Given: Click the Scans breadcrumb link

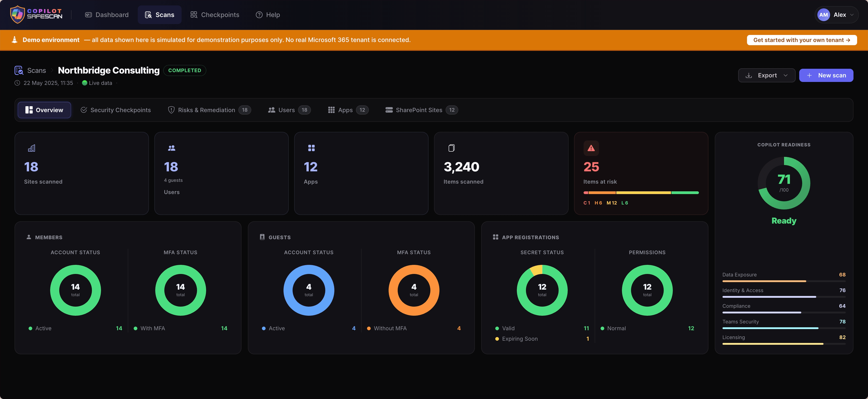Looking at the screenshot, I should tap(36, 70).
